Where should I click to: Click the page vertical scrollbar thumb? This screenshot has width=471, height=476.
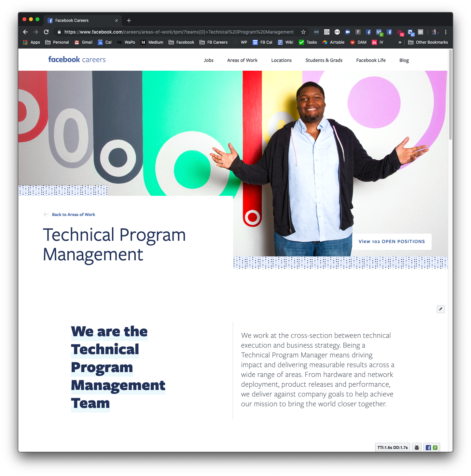point(450,94)
